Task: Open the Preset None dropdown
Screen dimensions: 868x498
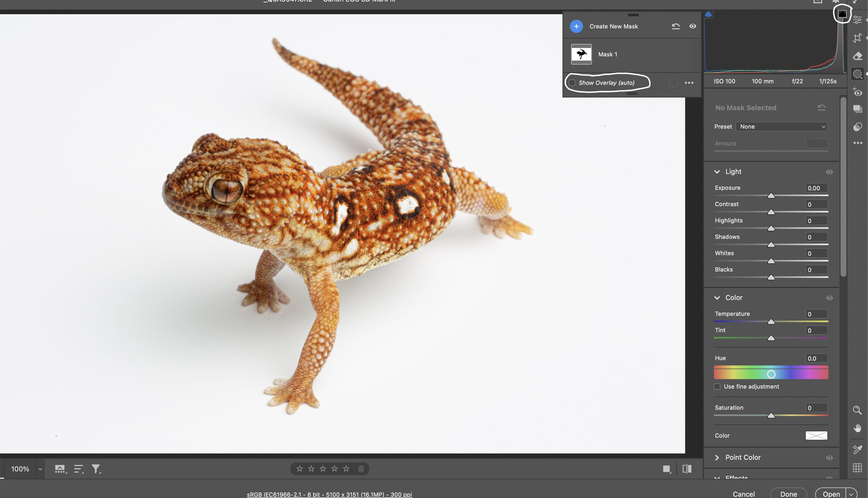Action: [781, 127]
